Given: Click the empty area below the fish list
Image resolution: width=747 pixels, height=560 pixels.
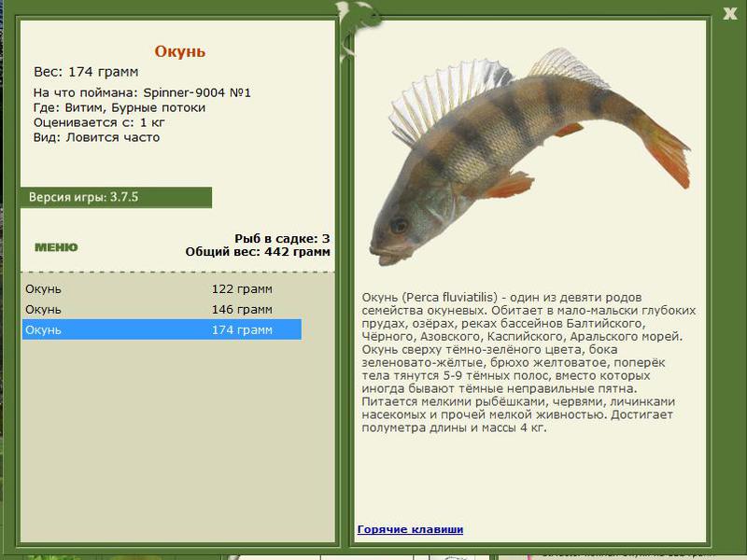Looking at the screenshot, I should [177, 441].
